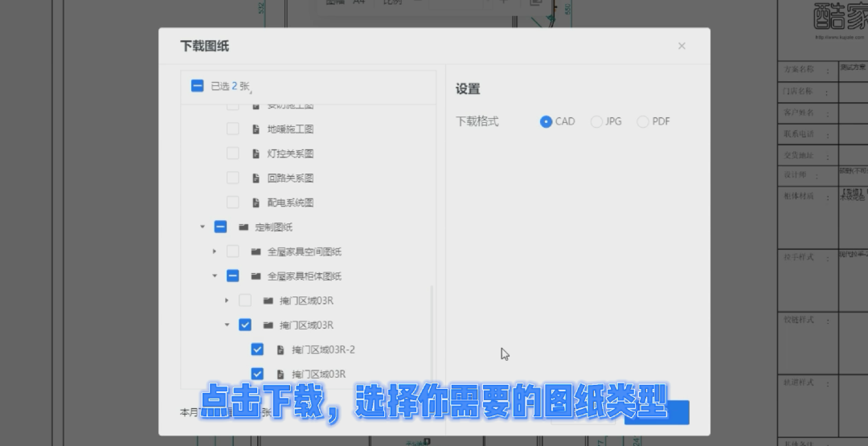Click folder icon of the collapsed 掩门区域03R
This screenshot has width=868, height=446.
pos(268,301)
